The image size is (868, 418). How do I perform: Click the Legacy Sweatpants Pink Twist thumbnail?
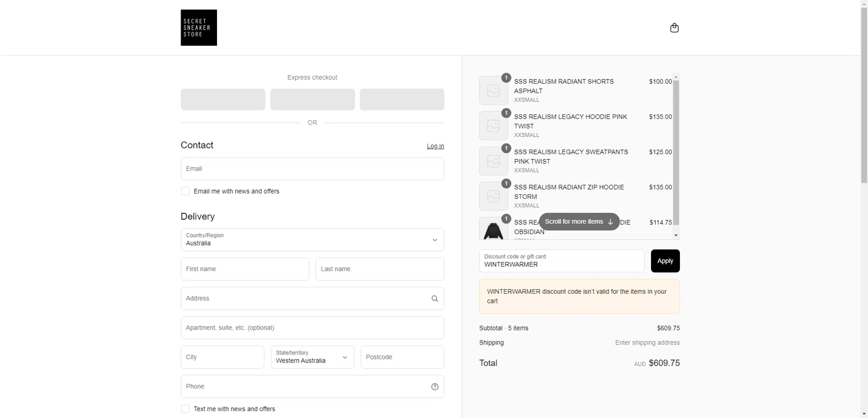pos(494,161)
